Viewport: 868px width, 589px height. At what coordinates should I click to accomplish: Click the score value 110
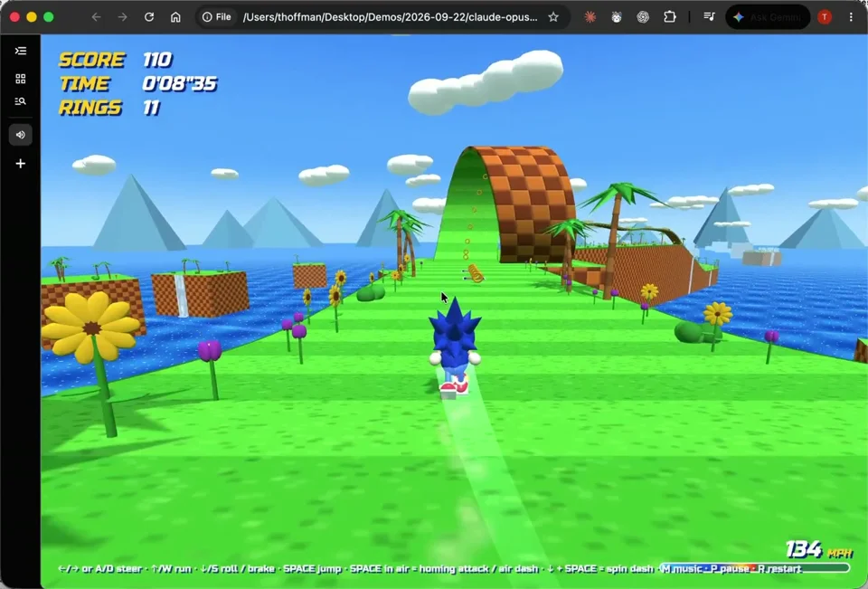tap(157, 60)
